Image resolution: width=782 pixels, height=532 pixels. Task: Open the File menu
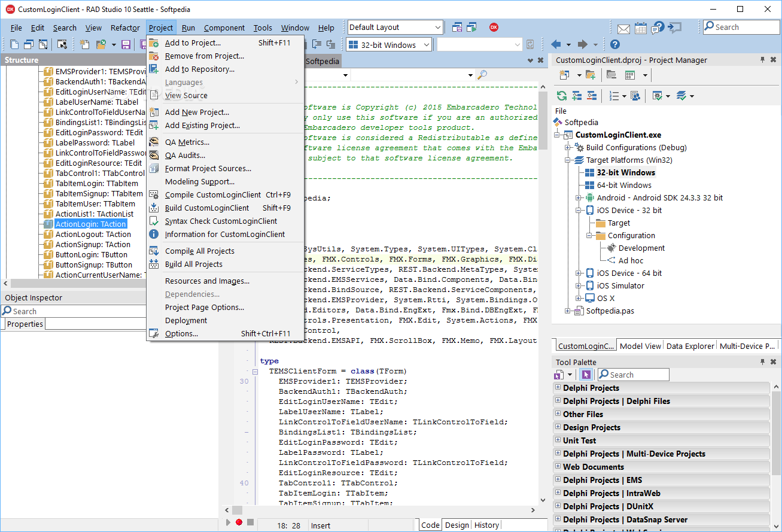(16, 28)
